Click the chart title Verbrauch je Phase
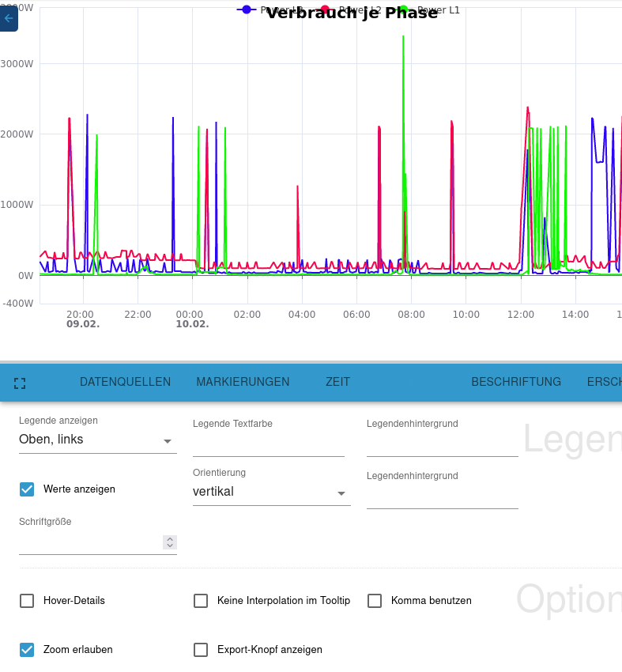This screenshot has width=622, height=672. 352,13
